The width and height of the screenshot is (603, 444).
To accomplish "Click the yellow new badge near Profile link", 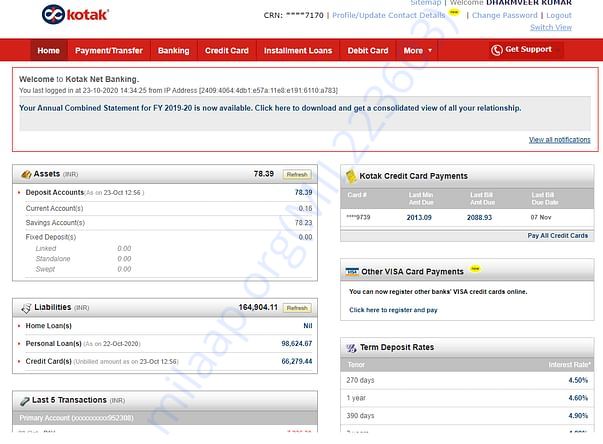I will pyautogui.click(x=454, y=12).
